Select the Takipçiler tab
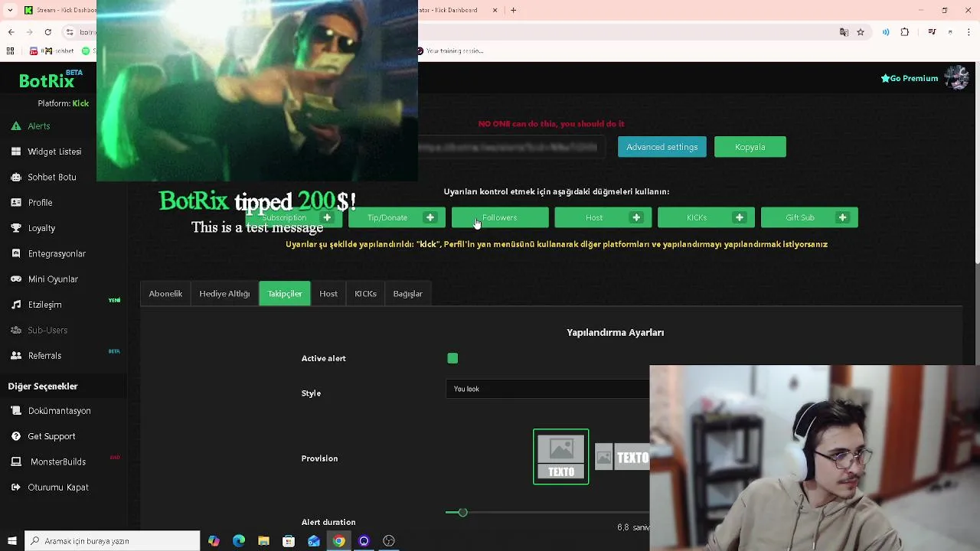 [285, 294]
